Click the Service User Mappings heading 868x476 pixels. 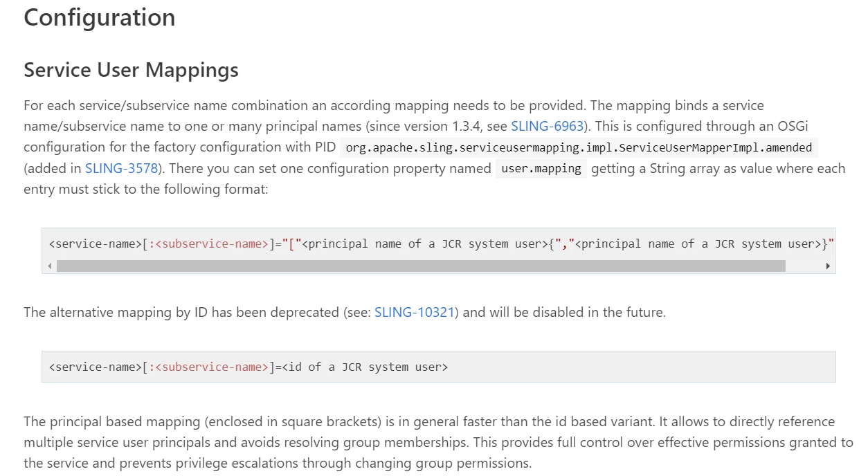click(131, 70)
